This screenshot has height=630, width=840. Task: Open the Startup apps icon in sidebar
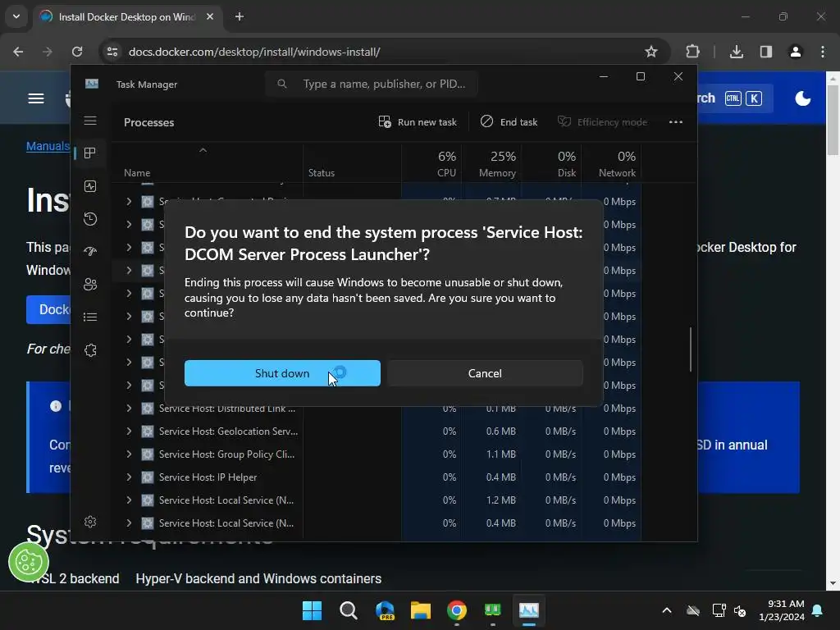(x=90, y=251)
